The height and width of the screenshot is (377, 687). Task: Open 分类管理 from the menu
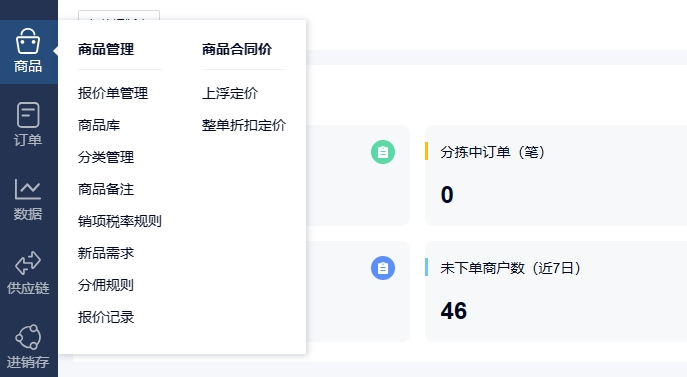106,157
